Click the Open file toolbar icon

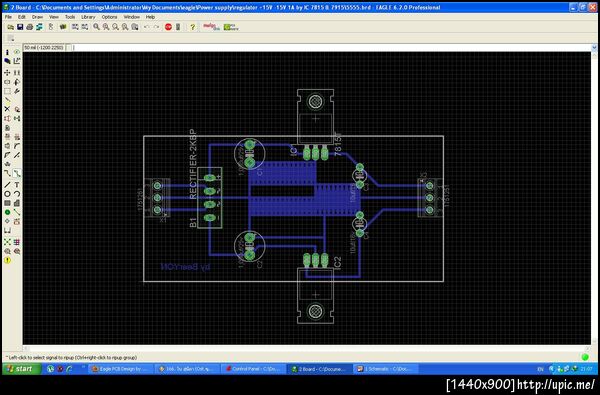click(x=11, y=27)
